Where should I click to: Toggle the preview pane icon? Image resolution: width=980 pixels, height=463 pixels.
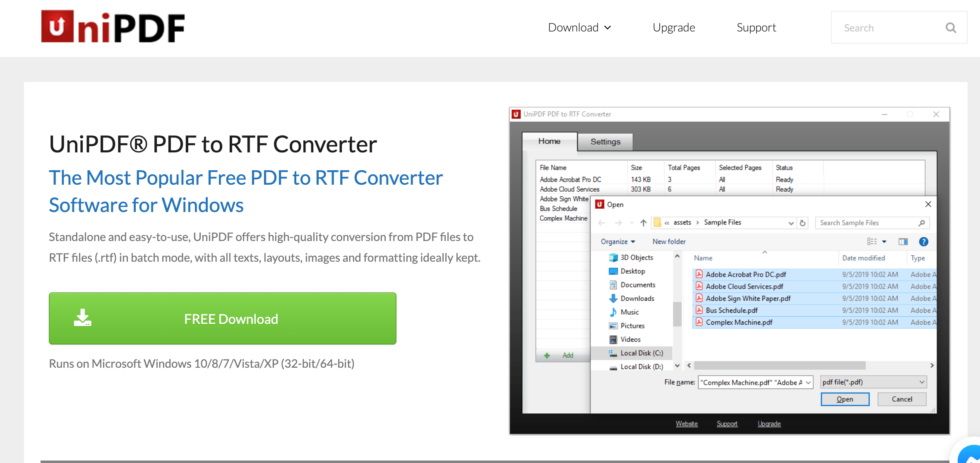(x=903, y=241)
